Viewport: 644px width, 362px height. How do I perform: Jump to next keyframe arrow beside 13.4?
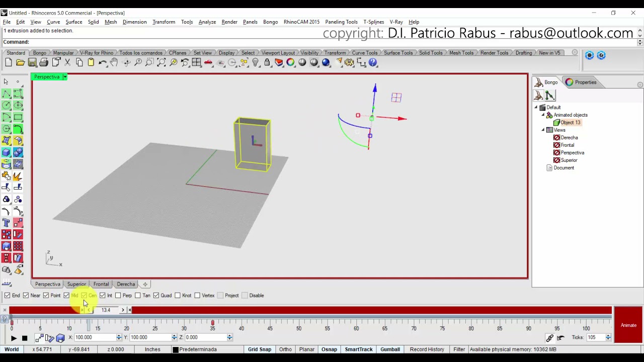[123, 310]
